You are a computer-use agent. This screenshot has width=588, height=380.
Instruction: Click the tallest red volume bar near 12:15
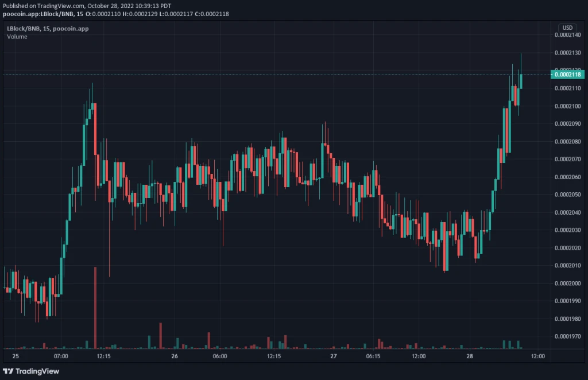click(x=95, y=308)
